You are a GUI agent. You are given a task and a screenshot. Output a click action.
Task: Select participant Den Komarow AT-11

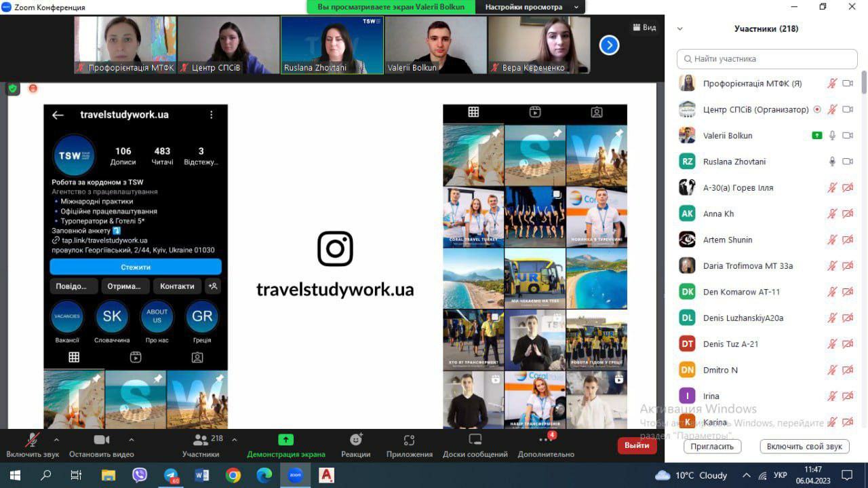click(767, 292)
